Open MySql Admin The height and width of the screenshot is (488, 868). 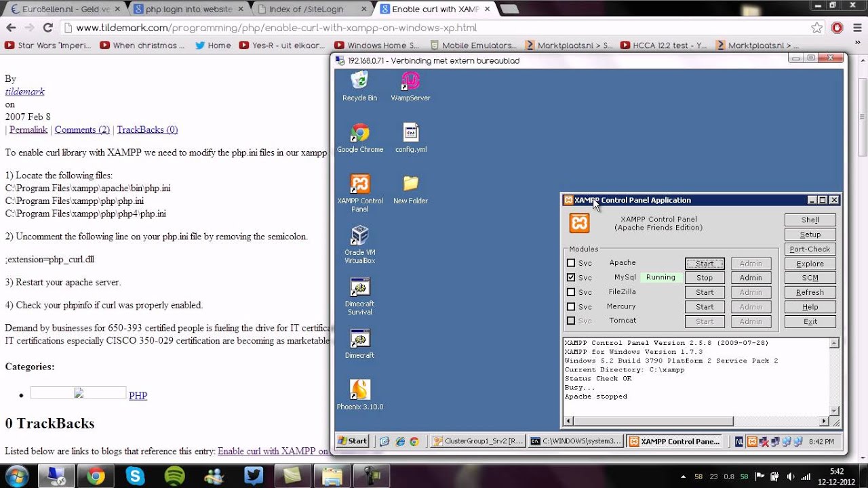point(751,278)
